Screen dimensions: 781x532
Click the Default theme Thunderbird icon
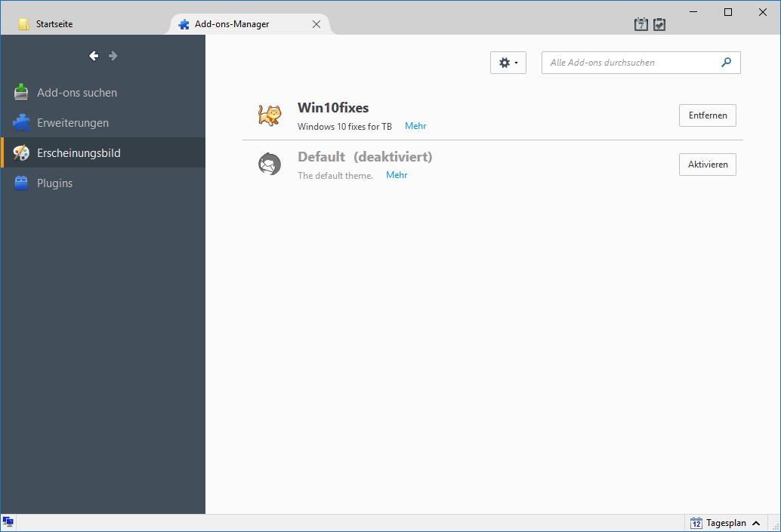(270, 164)
